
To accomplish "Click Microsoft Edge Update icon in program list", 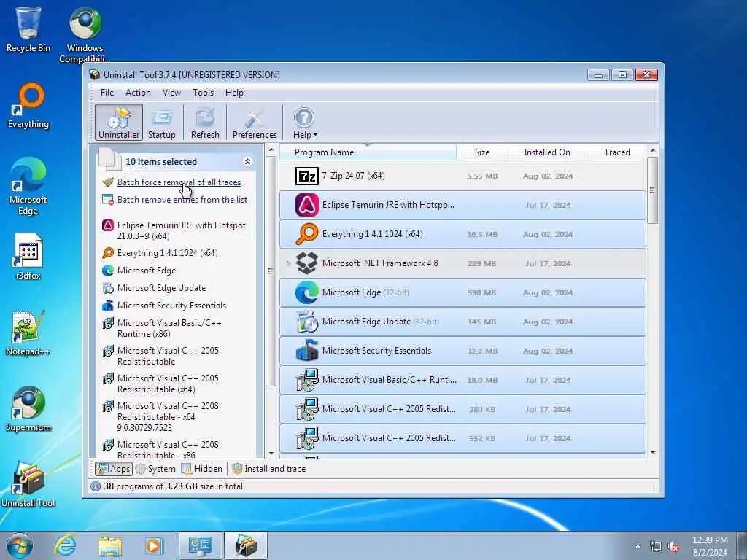I will (x=307, y=322).
